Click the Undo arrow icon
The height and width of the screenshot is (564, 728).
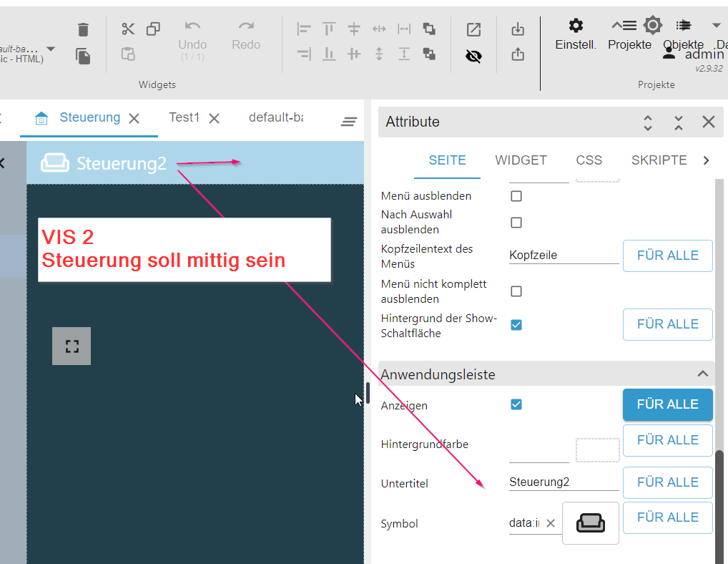(192, 26)
